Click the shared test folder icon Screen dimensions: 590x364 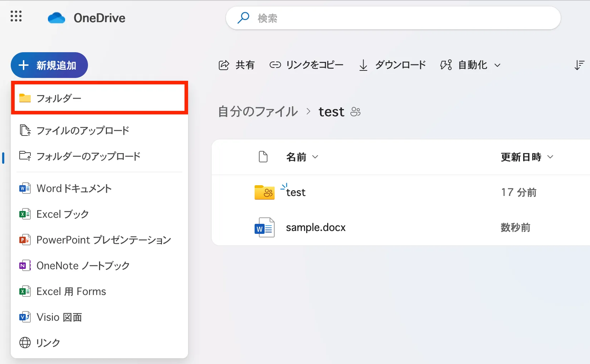(264, 192)
